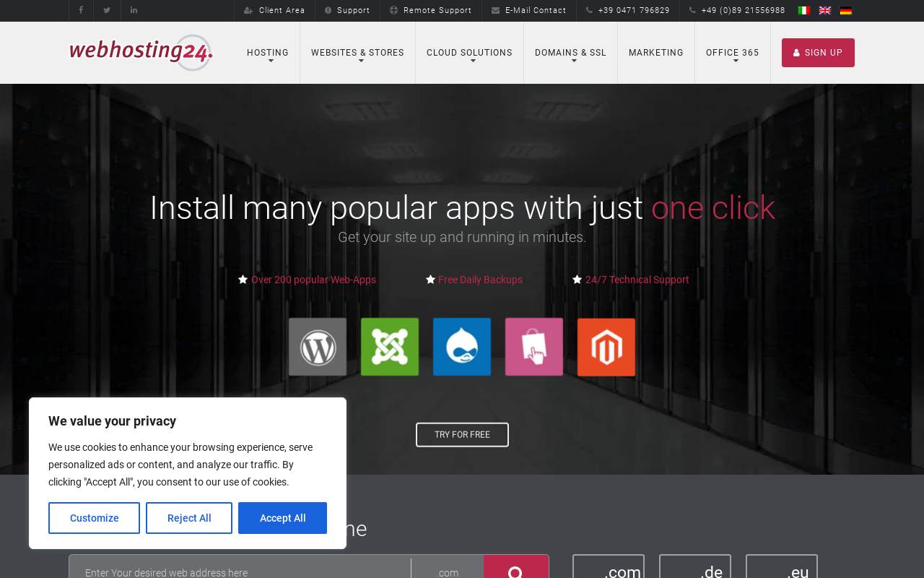
Task: Expand Cloud Solutions menu
Action: coord(469,53)
